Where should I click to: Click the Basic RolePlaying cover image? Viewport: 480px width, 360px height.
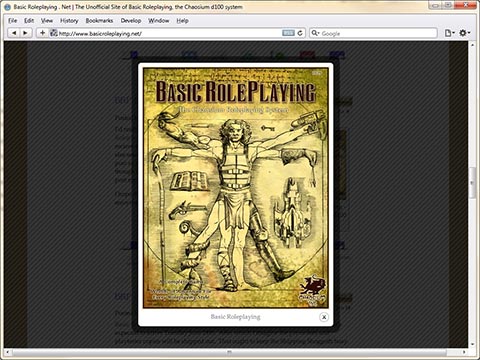[x=236, y=188]
